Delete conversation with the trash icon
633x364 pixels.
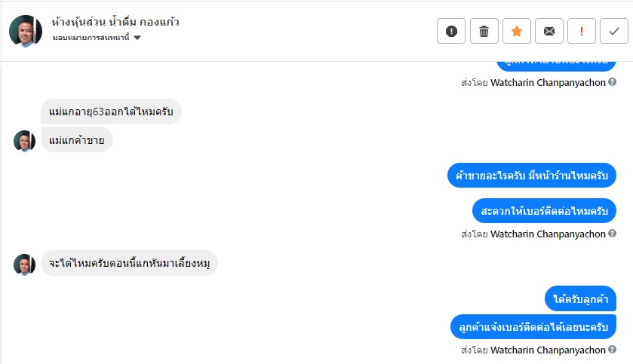tap(484, 31)
